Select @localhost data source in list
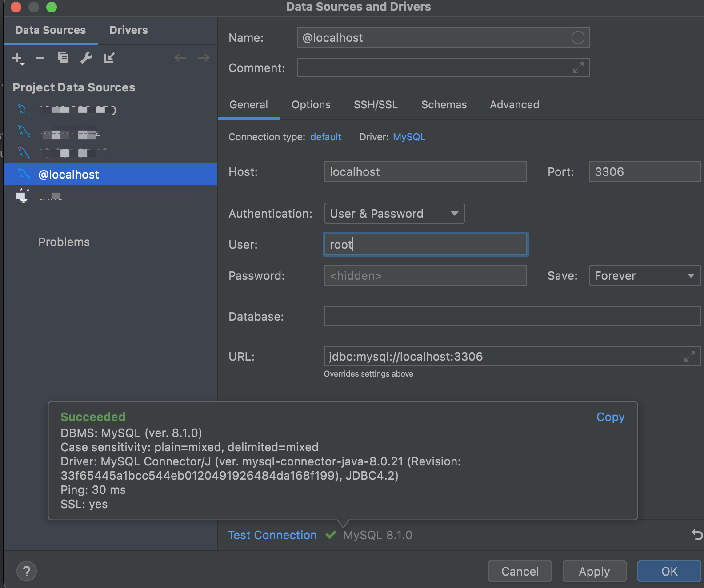 pos(110,174)
